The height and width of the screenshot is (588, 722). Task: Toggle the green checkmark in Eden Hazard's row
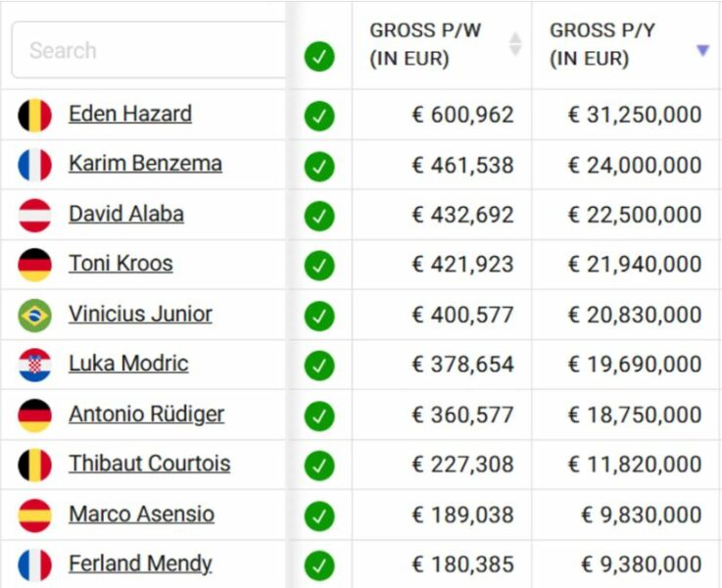(319, 116)
